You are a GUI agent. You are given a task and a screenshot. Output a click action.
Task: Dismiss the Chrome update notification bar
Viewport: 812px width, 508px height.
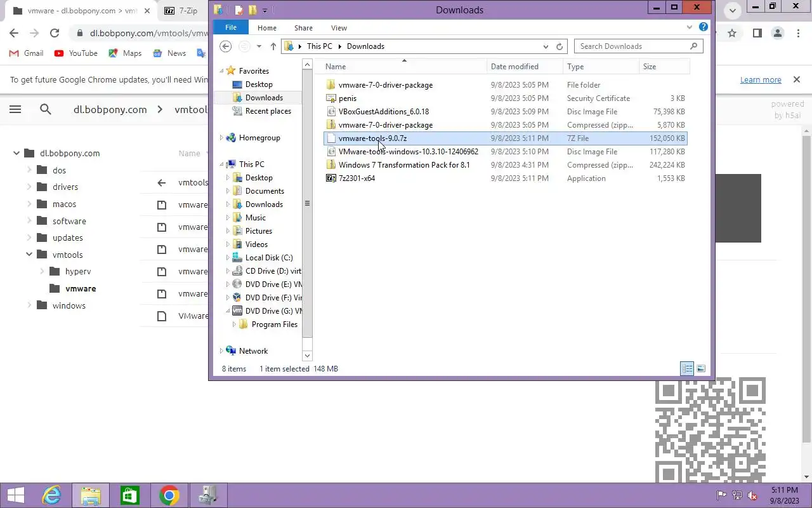point(796,79)
